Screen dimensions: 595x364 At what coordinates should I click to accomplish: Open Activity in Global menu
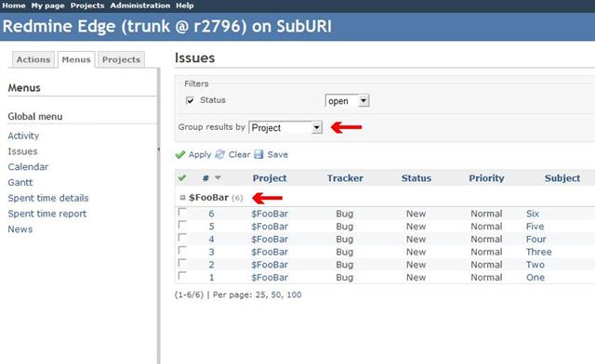coord(23,136)
